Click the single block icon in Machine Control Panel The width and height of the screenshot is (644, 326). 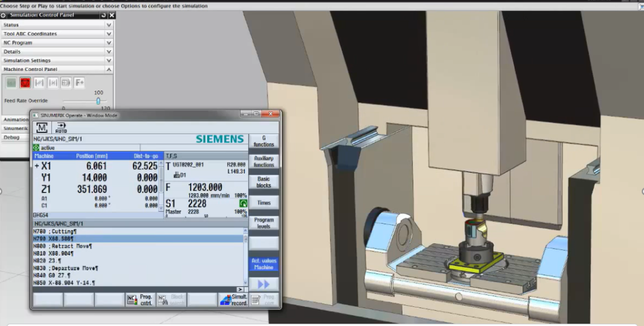pos(39,83)
